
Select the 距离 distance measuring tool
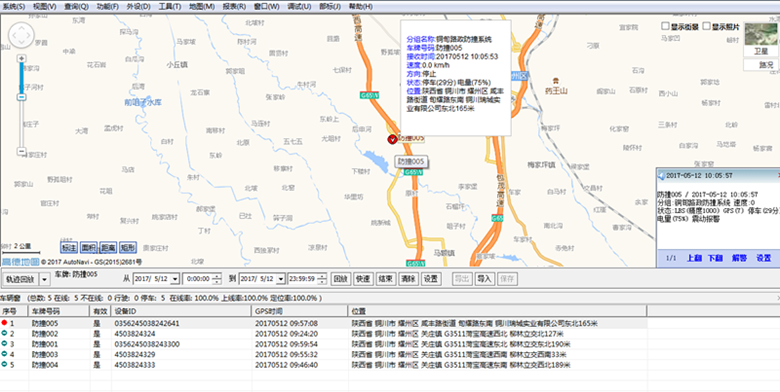tap(108, 247)
